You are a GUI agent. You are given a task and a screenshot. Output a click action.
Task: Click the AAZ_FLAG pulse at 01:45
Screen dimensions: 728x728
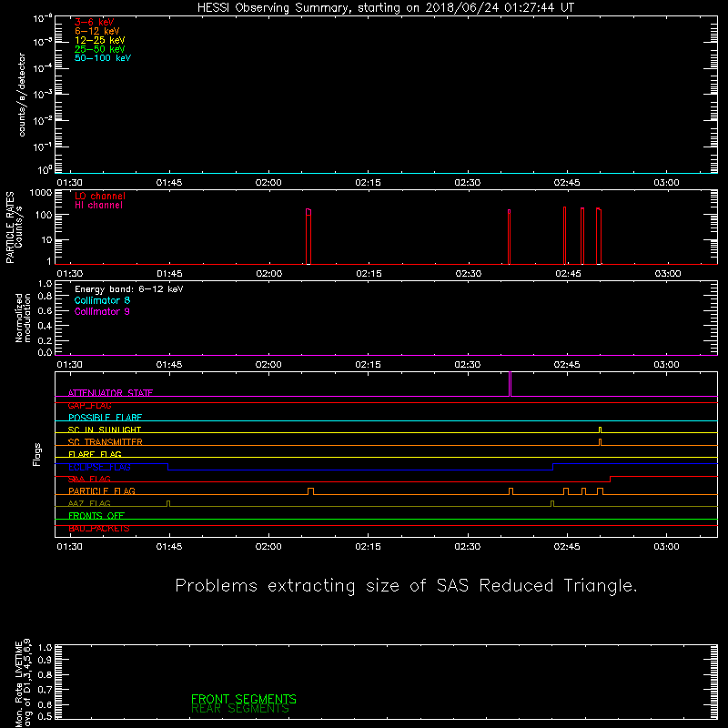168,504
